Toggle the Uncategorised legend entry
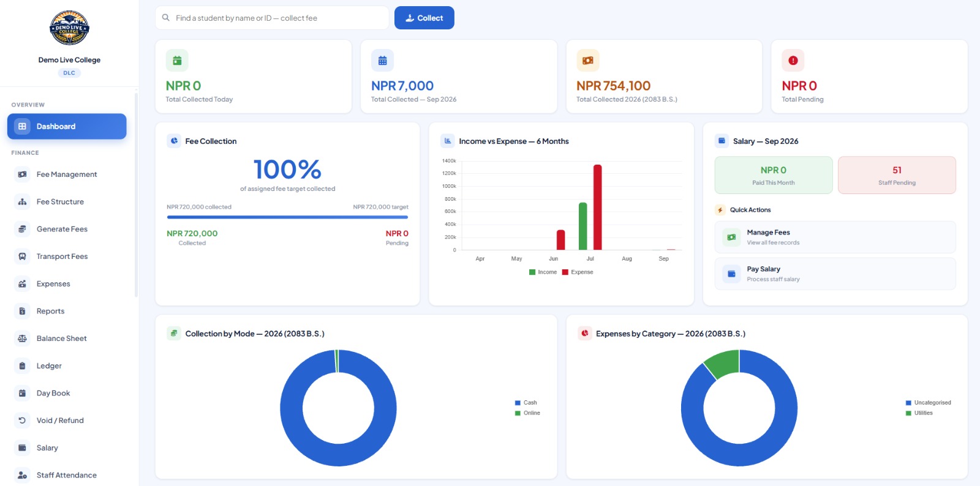This screenshot has height=486, width=980. tap(929, 403)
